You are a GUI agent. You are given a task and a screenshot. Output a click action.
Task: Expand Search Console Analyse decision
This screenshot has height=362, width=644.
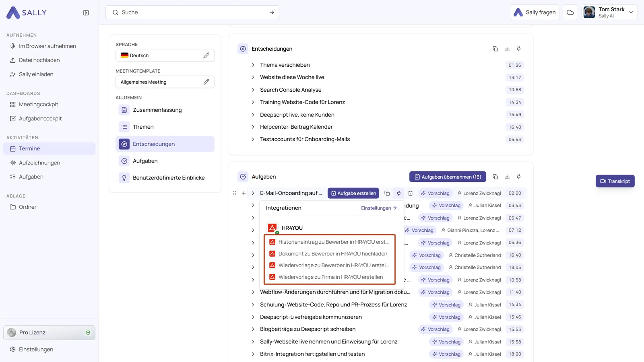click(x=253, y=90)
